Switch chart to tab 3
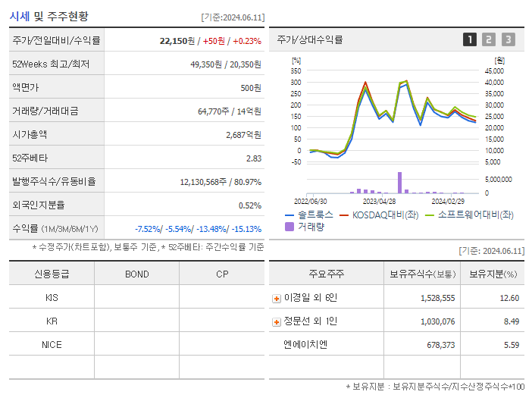Image resolution: width=532 pixels, height=398 pixels. pos(509,39)
